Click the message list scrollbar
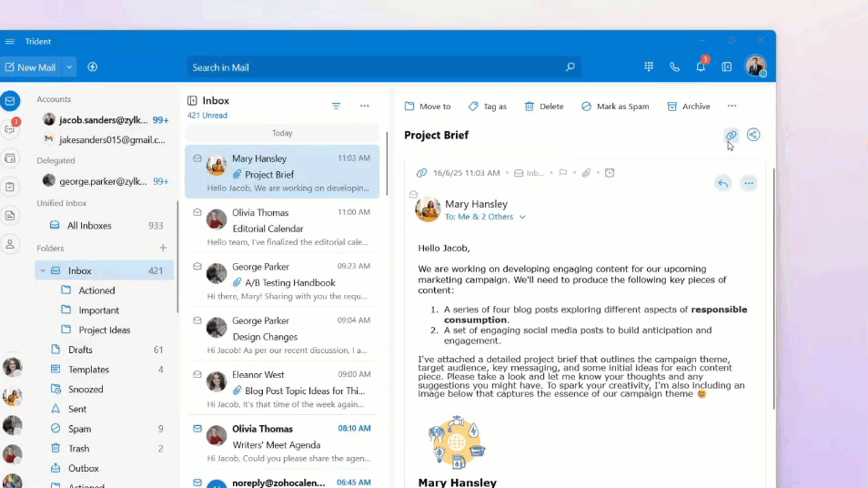868x488 pixels. click(x=387, y=163)
